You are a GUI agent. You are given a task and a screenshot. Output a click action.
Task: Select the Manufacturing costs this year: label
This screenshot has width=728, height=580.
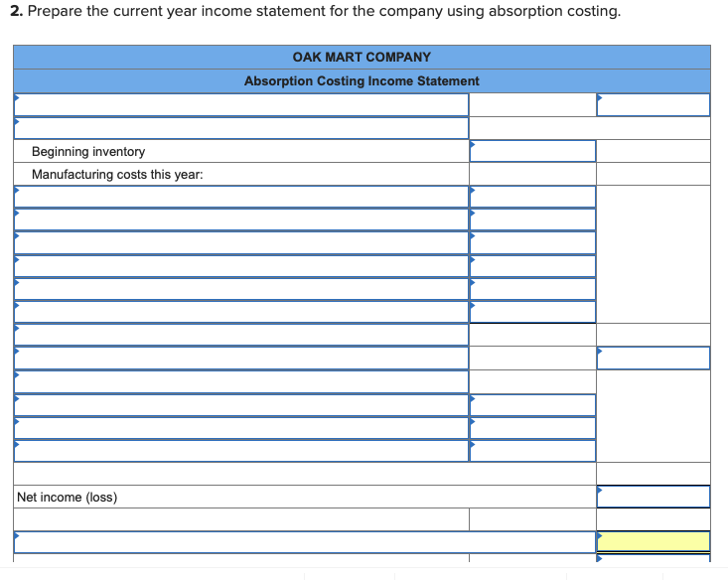coord(117,175)
